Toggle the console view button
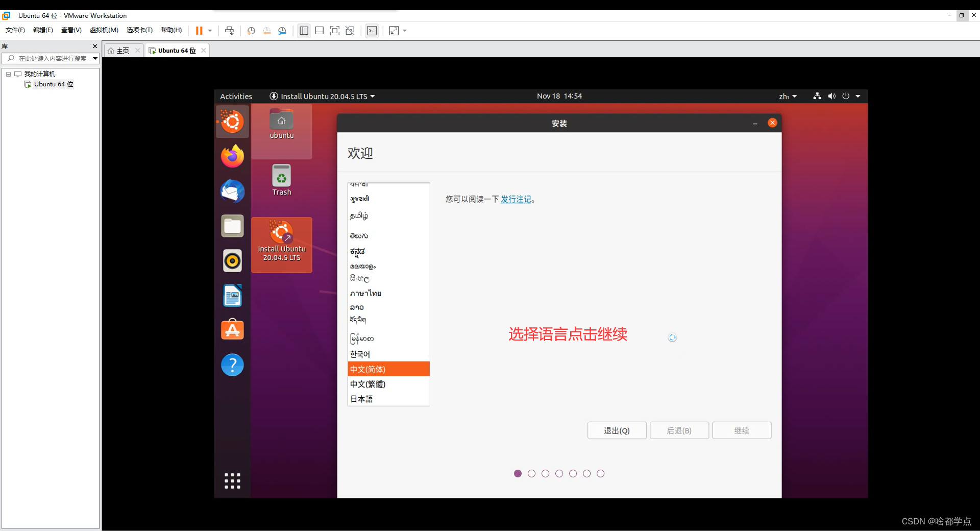980x531 pixels. [x=372, y=31]
